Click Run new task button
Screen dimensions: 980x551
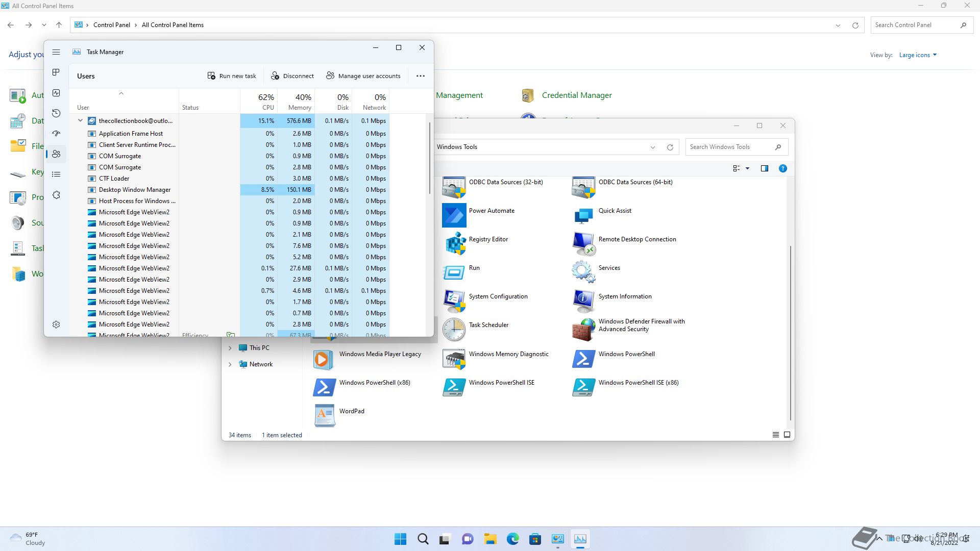(x=232, y=76)
